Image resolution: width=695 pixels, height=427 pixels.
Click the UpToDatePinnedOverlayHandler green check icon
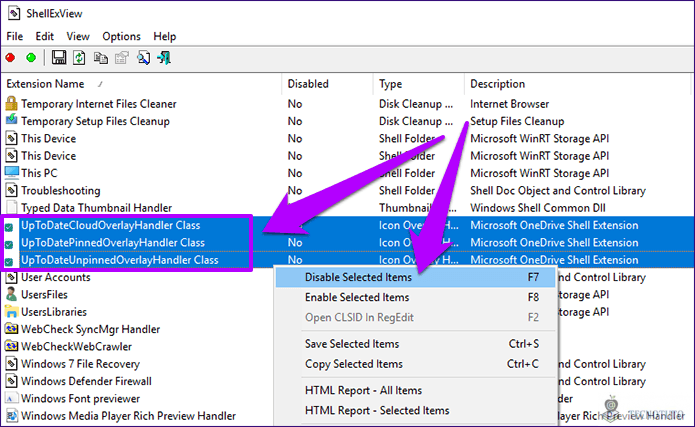coord(9,244)
